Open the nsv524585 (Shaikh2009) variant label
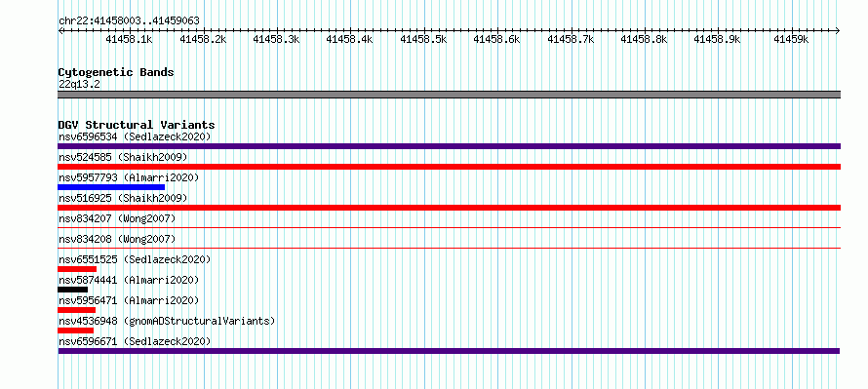The width and height of the screenshot is (868, 389). (123, 157)
